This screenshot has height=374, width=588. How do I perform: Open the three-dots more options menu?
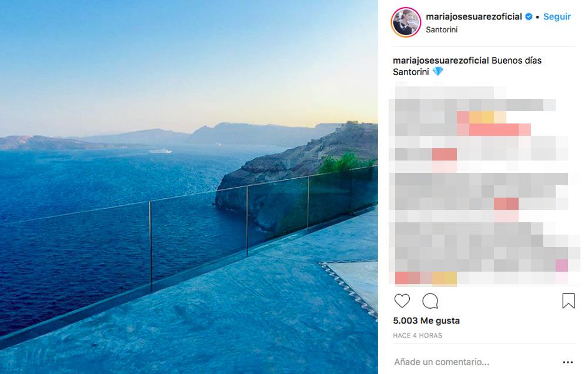coord(568,362)
